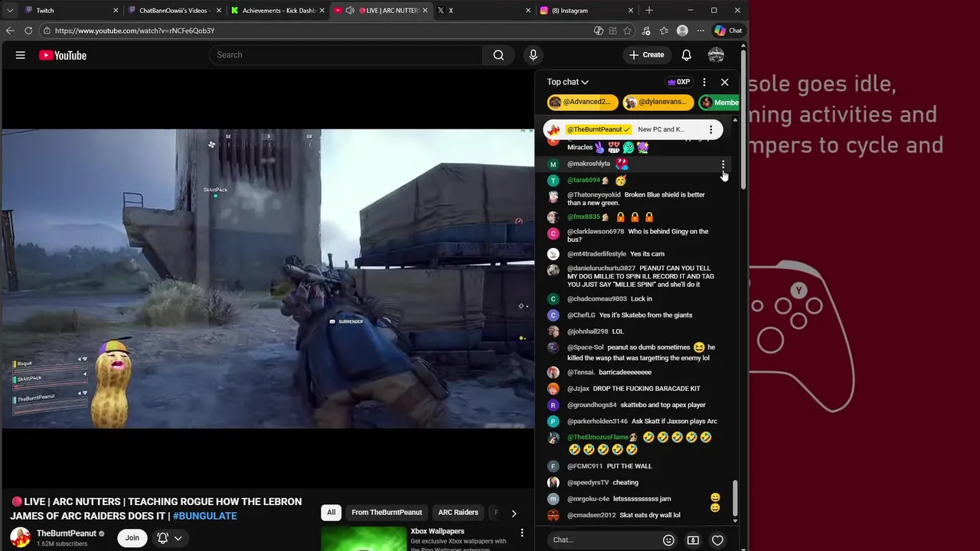The height and width of the screenshot is (551, 980).
Task: Open the YouTube account avatar menu
Action: (716, 55)
